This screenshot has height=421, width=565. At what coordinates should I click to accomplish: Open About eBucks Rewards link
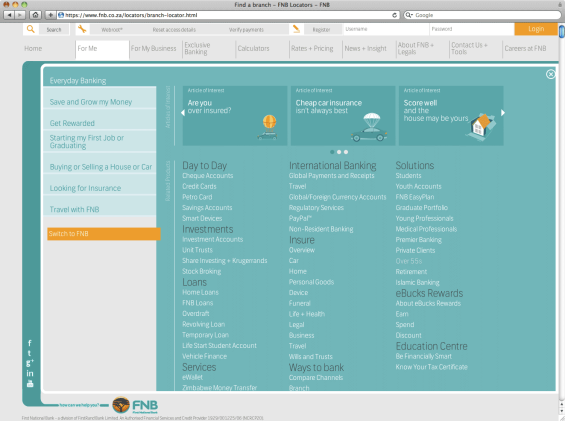pyautogui.click(x=428, y=303)
